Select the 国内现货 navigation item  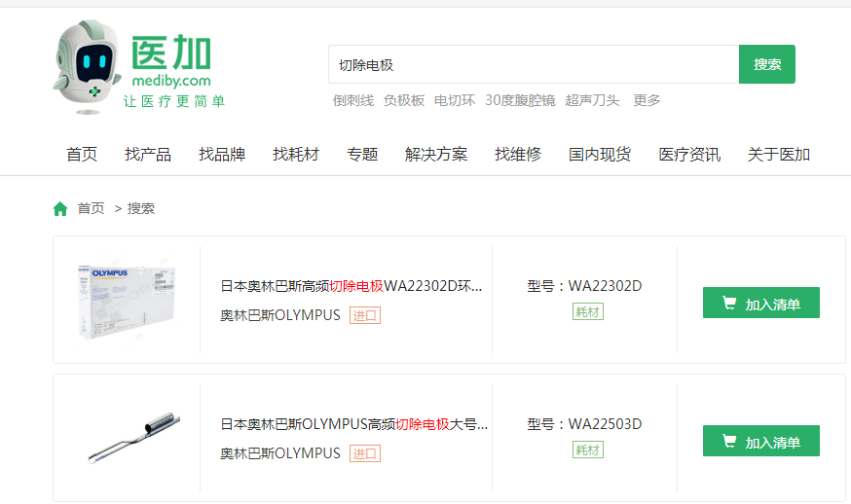pyautogui.click(x=600, y=155)
